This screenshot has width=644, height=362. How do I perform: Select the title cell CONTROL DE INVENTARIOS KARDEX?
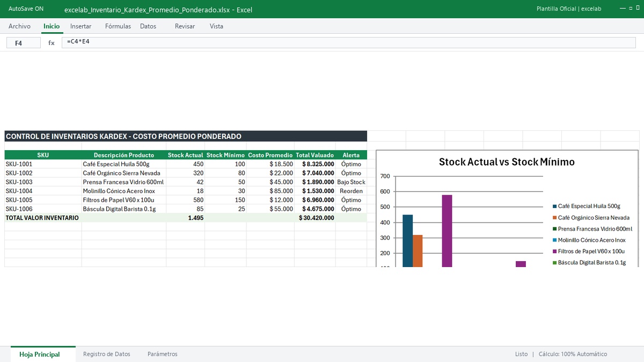(186, 136)
